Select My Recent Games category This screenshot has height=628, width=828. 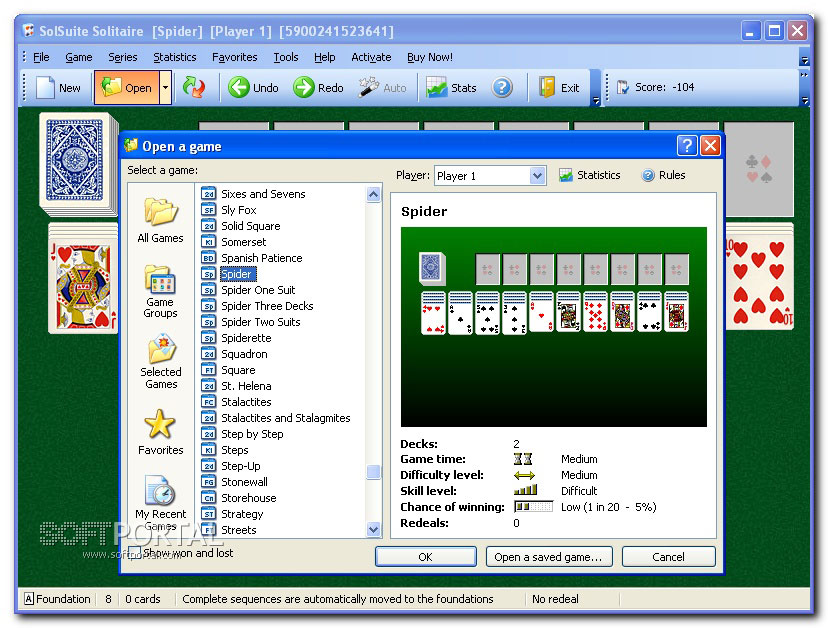[161, 503]
